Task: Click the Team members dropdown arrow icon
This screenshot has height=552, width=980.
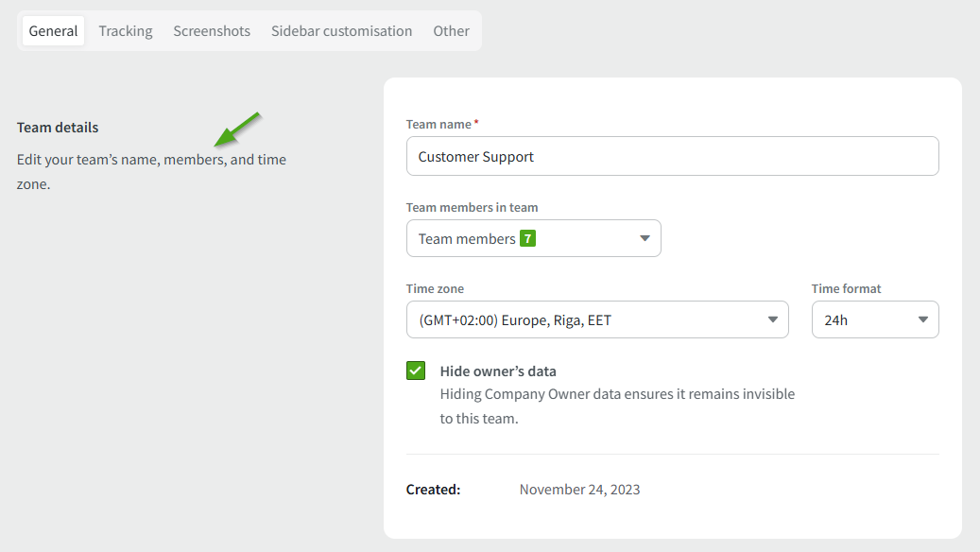Action: click(645, 239)
